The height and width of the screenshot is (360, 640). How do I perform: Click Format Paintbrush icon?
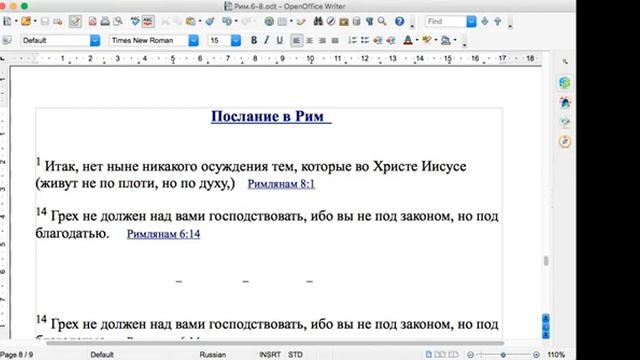pos(210,21)
